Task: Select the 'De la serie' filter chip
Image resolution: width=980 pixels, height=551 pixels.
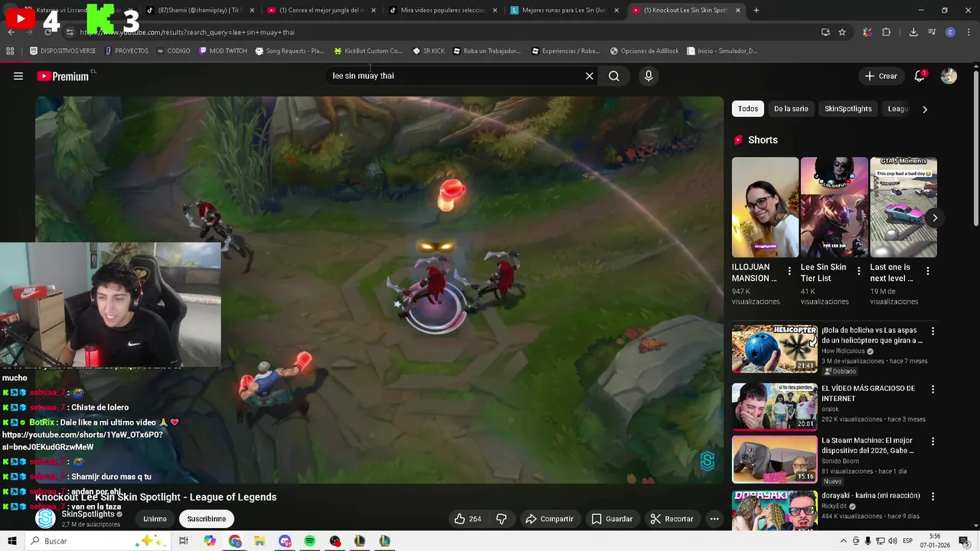Action: (791, 109)
